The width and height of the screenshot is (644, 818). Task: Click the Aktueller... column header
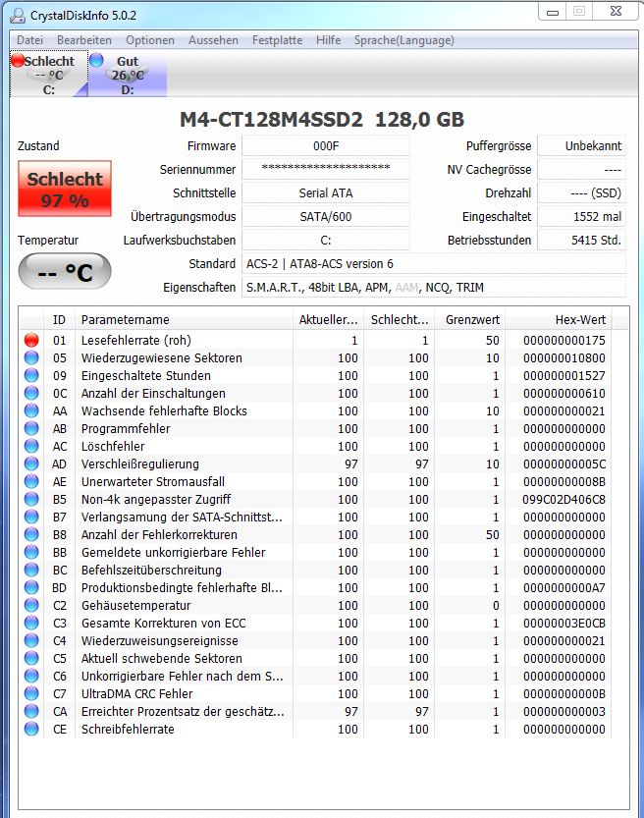click(x=329, y=320)
